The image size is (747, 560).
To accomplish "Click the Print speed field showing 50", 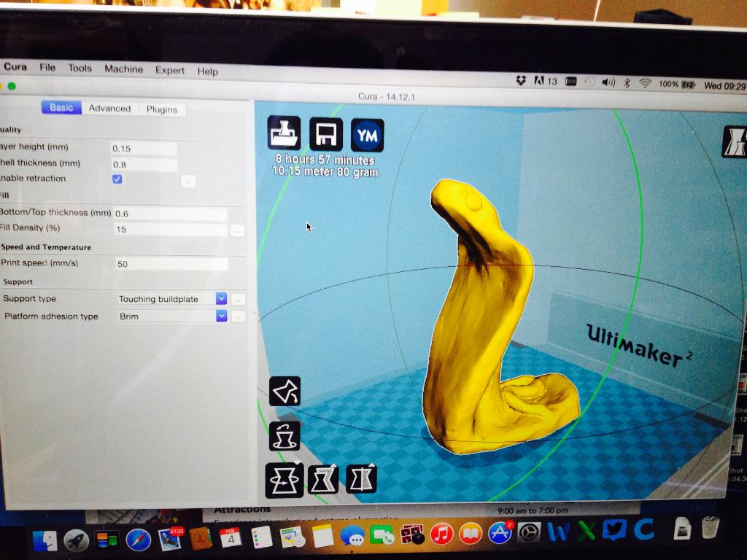I will coord(171,264).
